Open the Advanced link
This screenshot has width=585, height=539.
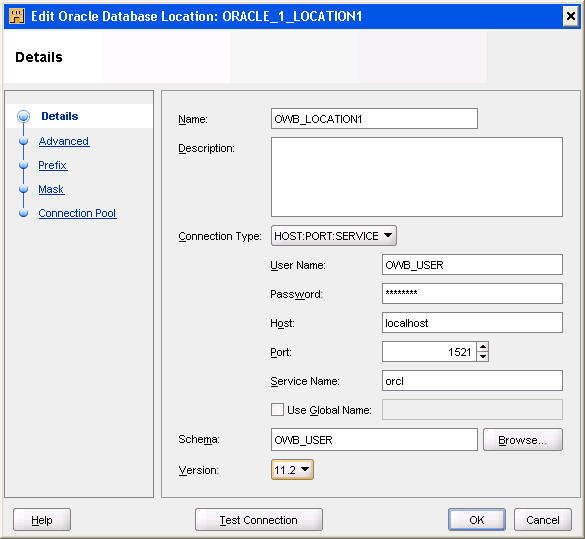click(64, 141)
